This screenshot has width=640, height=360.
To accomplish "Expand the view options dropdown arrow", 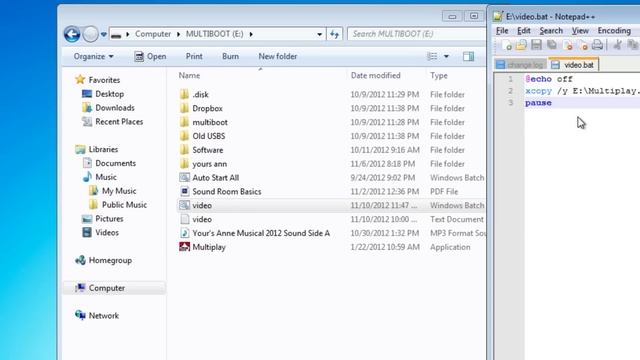I will (x=446, y=56).
